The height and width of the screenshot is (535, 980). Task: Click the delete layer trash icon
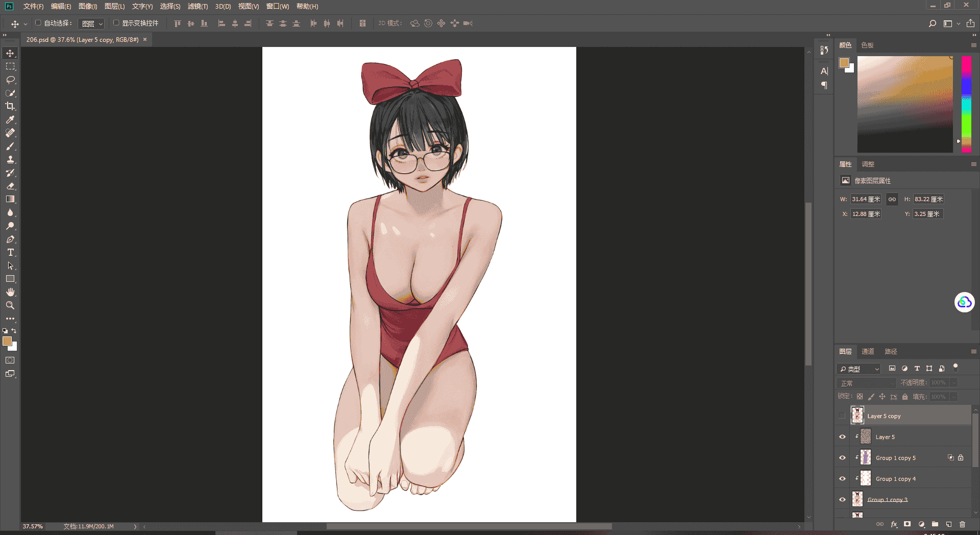click(x=962, y=524)
